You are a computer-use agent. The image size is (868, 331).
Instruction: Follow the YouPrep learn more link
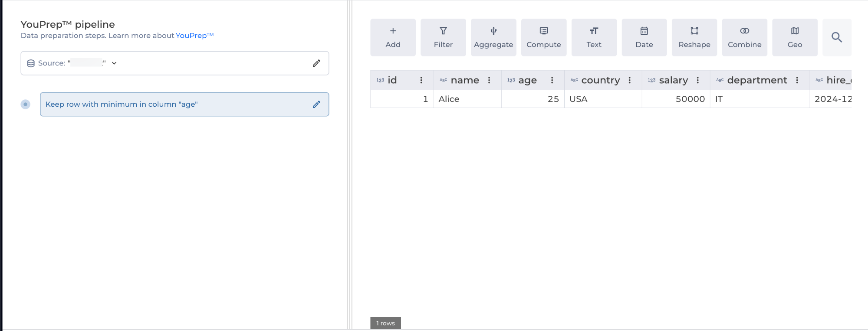pyautogui.click(x=194, y=36)
